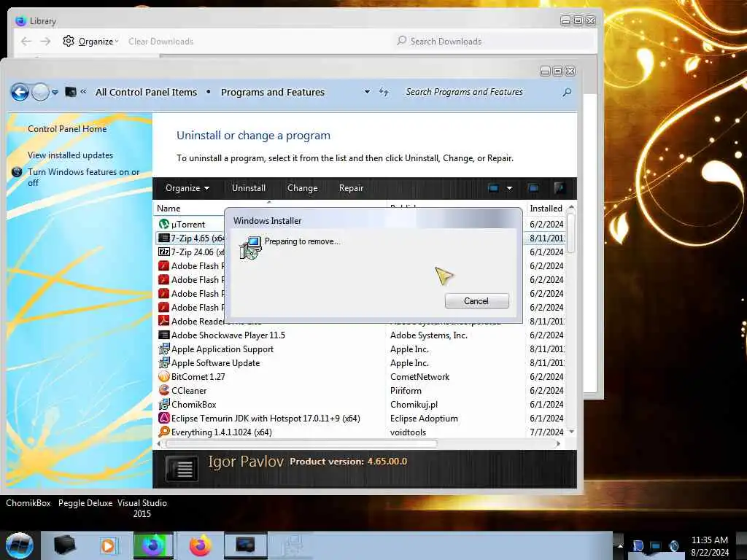Click the horizontal scrollbar right arrow
Screen dimensions: 747x560
point(558,443)
